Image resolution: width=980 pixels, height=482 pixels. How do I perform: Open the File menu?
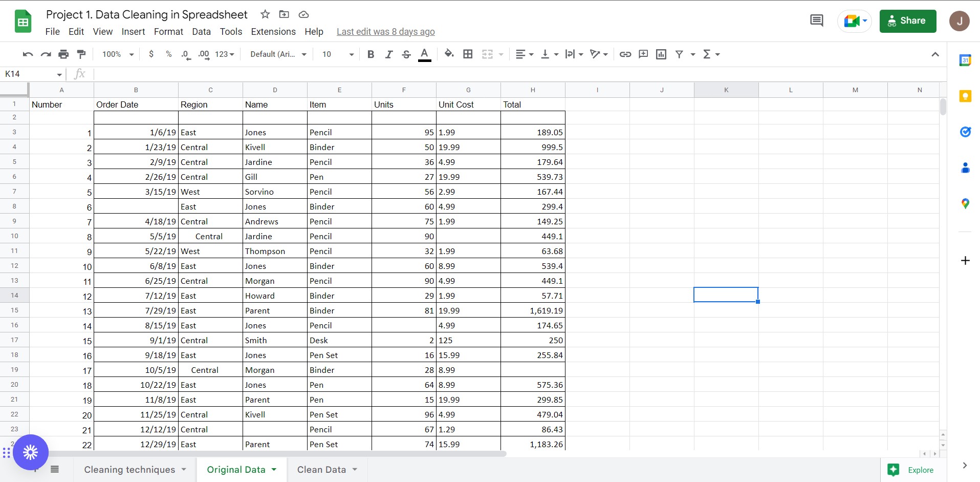pyautogui.click(x=53, y=32)
